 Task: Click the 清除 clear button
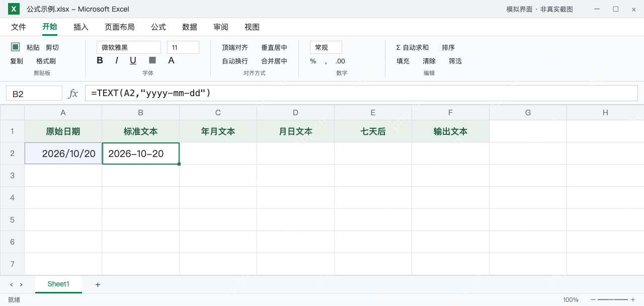(x=429, y=61)
